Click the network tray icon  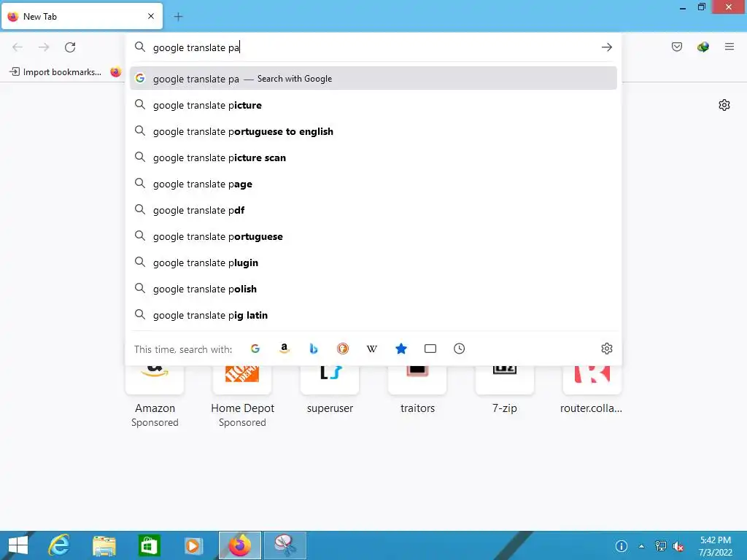[660, 546]
